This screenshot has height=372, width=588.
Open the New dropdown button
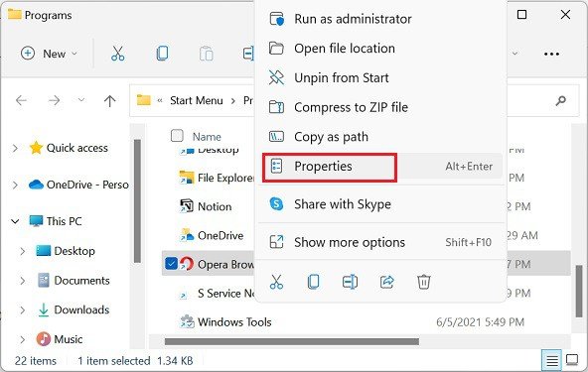point(49,54)
